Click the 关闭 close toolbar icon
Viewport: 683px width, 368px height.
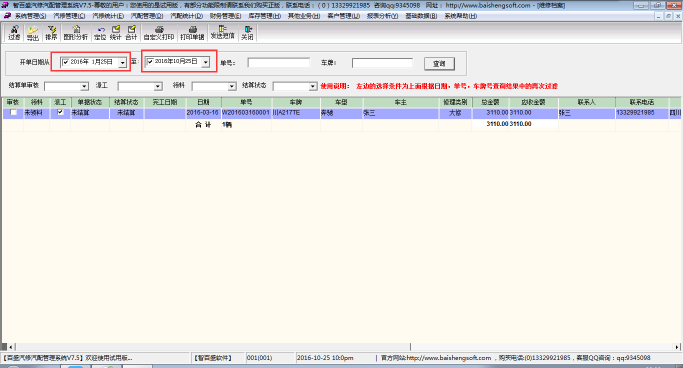pos(247,33)
